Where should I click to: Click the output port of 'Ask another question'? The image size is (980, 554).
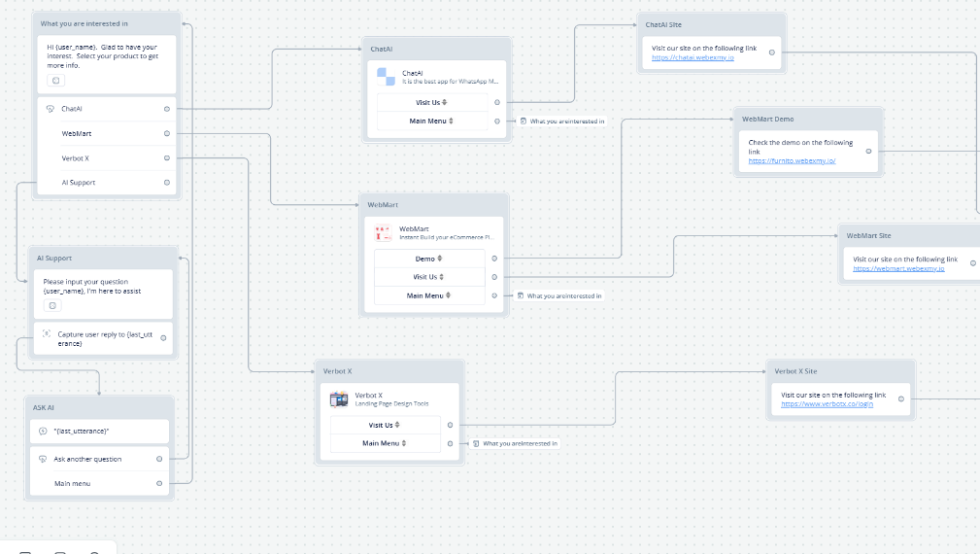(x=159, y=459)
